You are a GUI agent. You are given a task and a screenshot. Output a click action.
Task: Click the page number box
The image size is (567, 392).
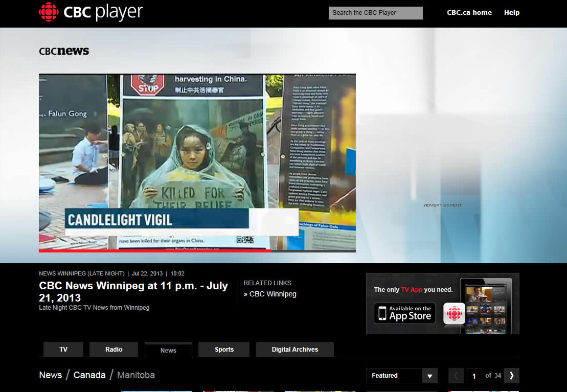[x=473, y=376]
